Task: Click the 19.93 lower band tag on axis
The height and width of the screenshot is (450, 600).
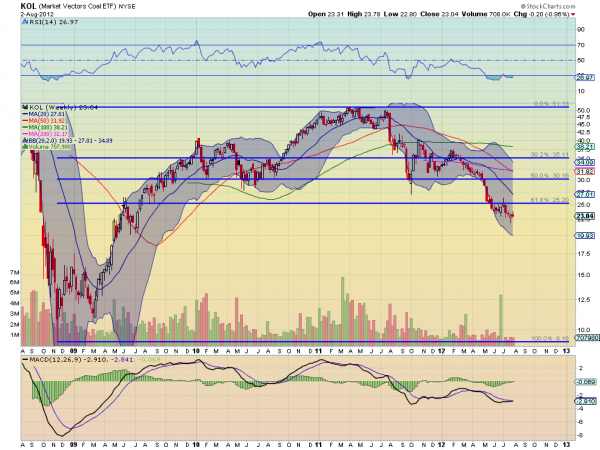Action: (x=585, y=235)
